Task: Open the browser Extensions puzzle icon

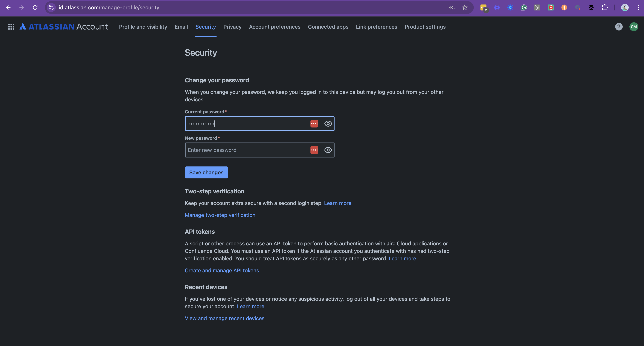Action: click(x=605, y=7)
